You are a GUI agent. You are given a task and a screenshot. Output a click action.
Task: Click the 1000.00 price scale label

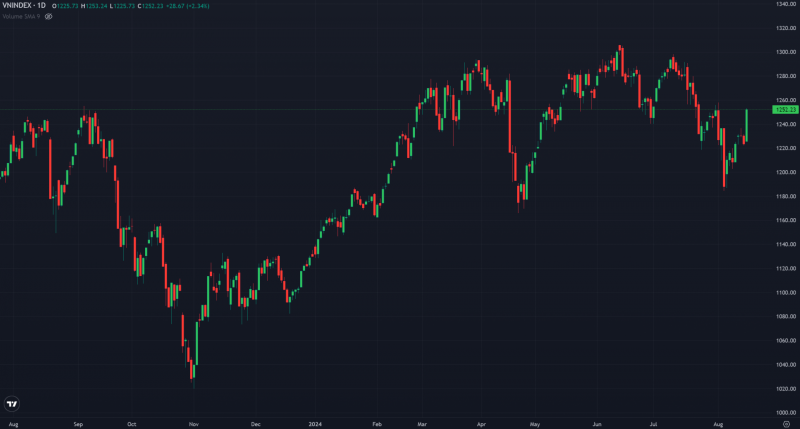coord(785,412)
